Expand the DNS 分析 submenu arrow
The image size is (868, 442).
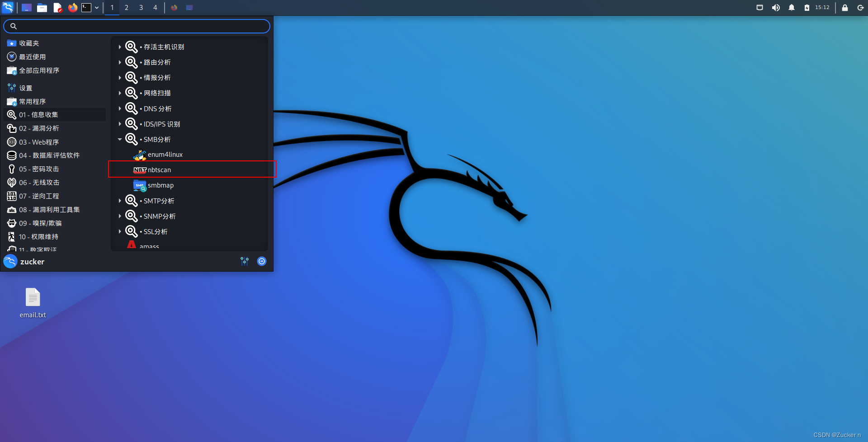(x=120, y=109)
